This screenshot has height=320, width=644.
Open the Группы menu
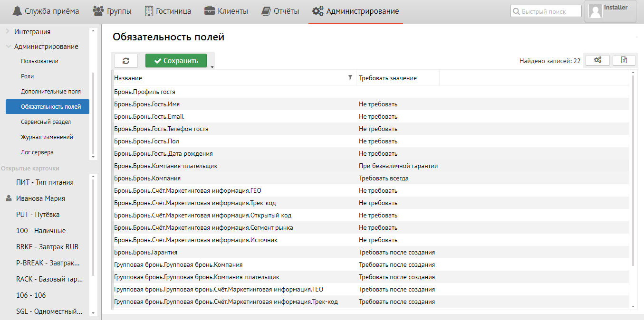pos(112,11)
